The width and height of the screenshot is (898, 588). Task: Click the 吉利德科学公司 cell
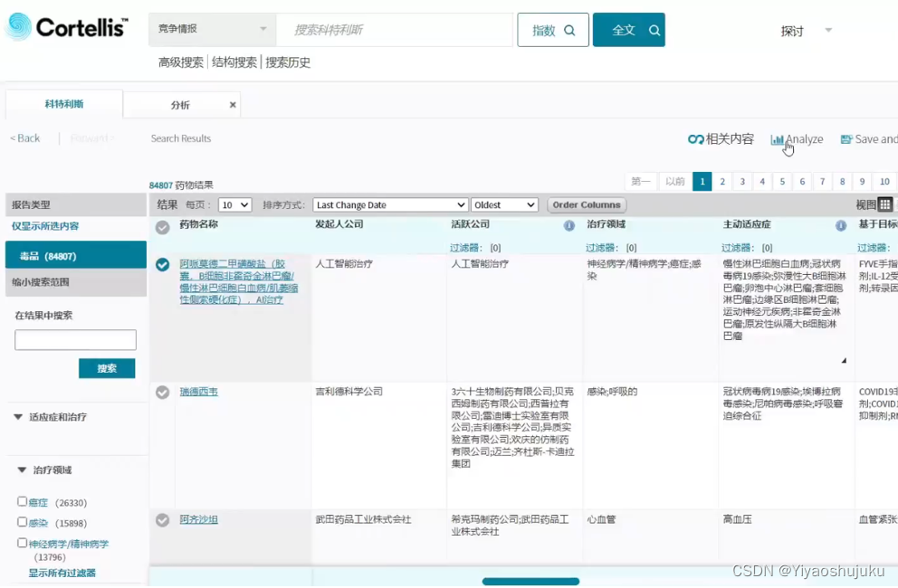tap(349, 392)
